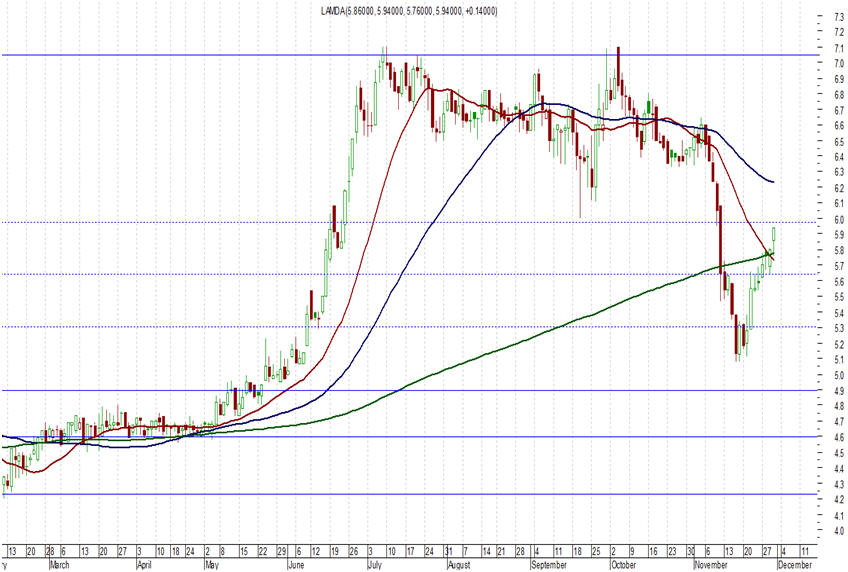
Task: Select the 6.0 price axis label
Action: [x=839, y=220]
